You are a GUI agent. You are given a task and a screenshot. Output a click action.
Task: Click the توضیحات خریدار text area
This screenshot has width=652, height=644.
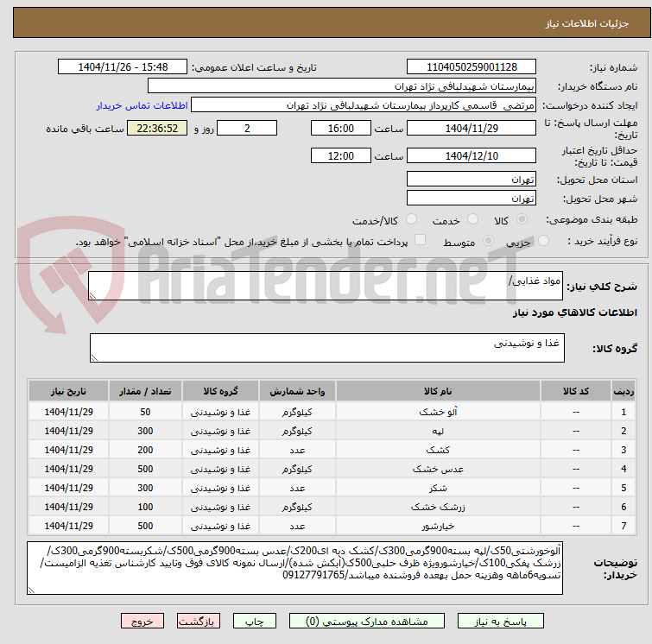tap(294, 568)
